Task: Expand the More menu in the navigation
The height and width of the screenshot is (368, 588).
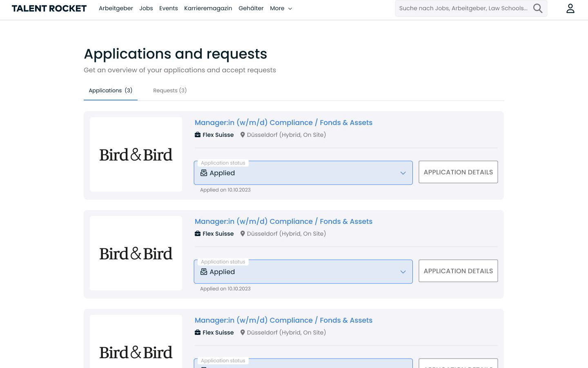Action: click(x=281, y=8)
